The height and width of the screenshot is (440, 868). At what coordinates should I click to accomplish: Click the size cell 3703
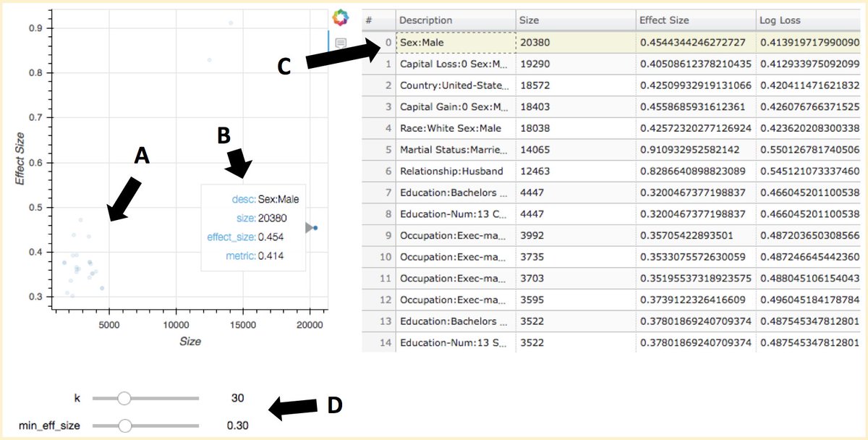coord(575,279)
